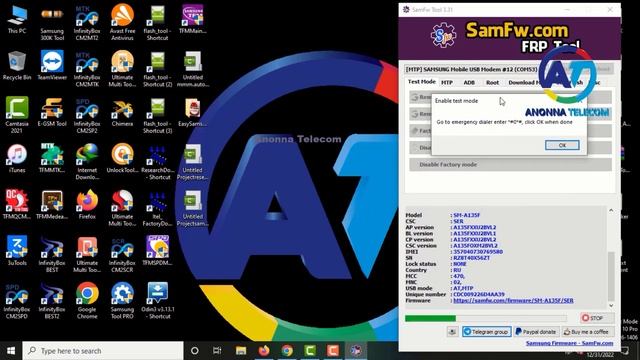
Task: Click the screenshot icon beside Telegram group
Action: point(452,332)
